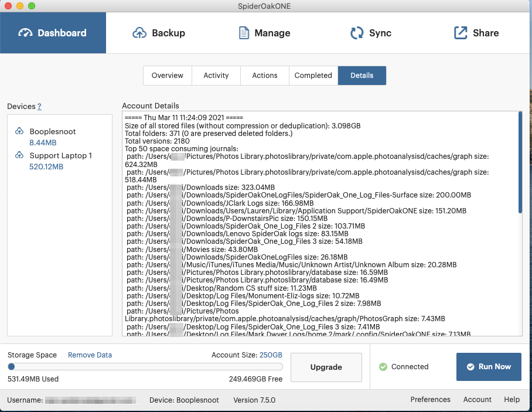This screenshot has height=412, width=532.
Task: Open Account in the bottom bar
Action: tap(477, 400)
